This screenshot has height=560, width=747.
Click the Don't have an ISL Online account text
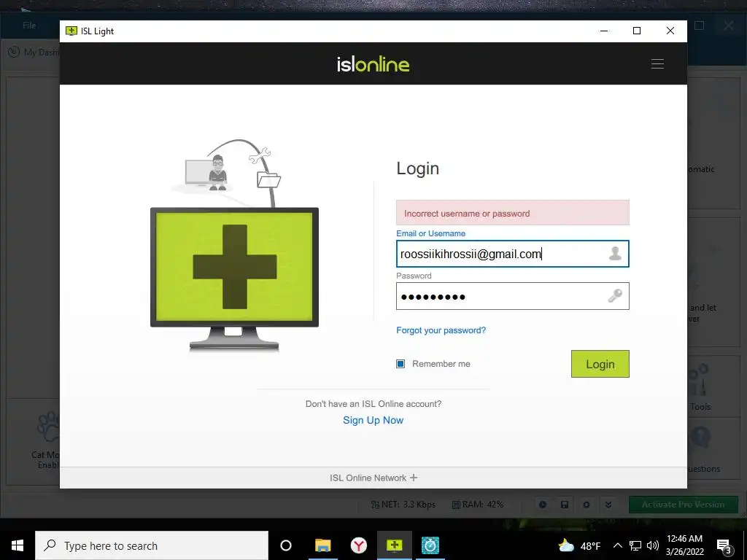pyautogui.click(x=373, y=404)
